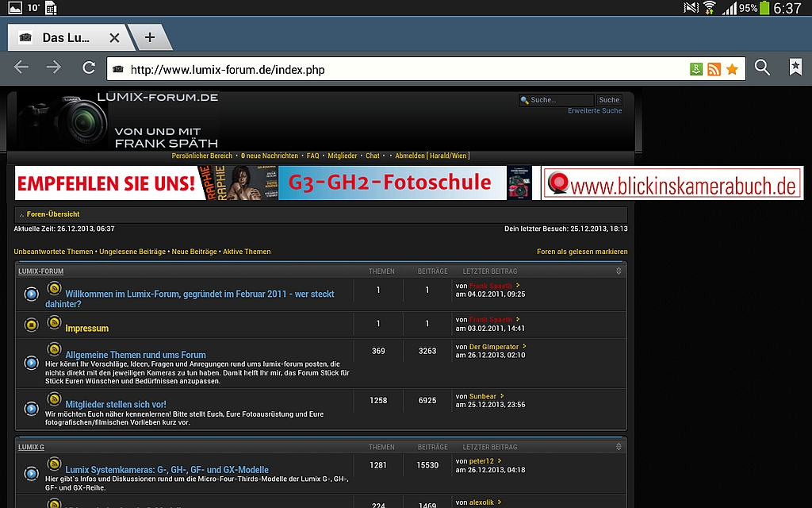Reload the current page

[x=84, y=67]
